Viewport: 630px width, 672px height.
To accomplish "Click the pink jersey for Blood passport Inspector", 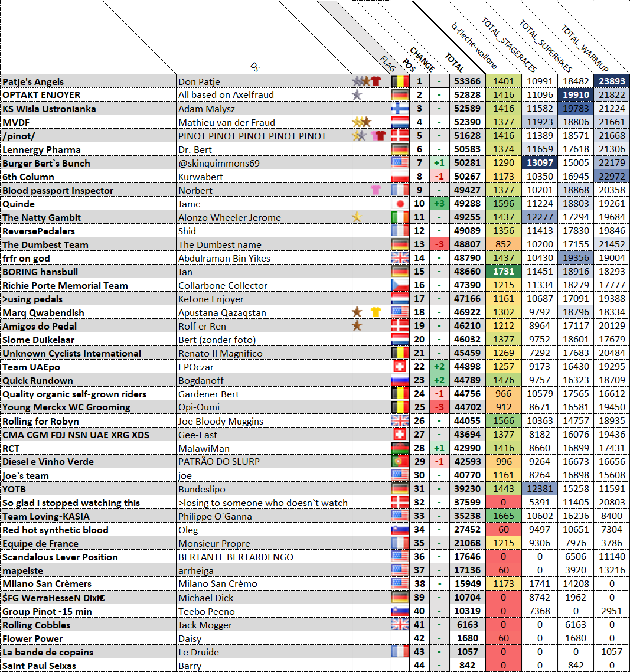I will tap(376, 190).
